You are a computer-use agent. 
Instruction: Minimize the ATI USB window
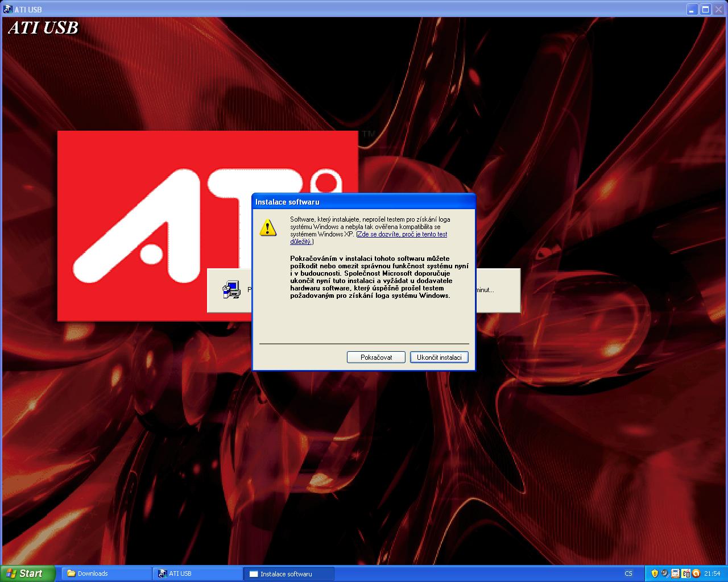692,9
